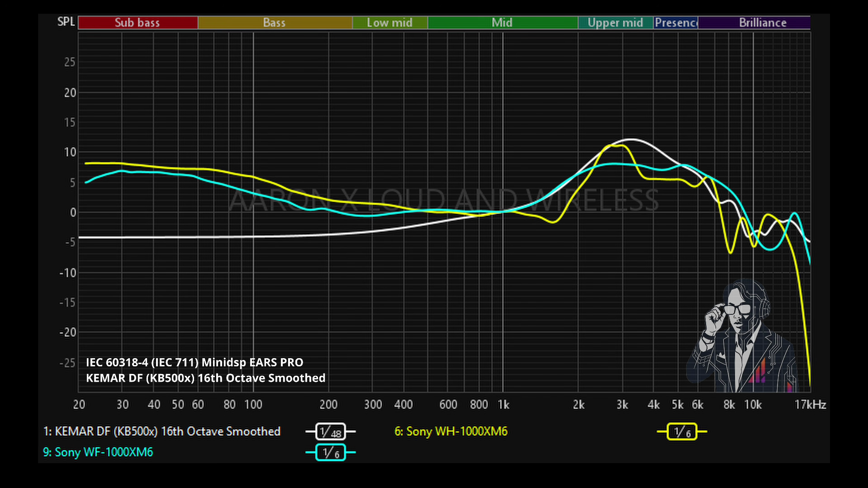Screen dimensions: 868x488
Task: Click the legend entry 1: KEMAR DF (KB500x)
Action: pos(162,431)
